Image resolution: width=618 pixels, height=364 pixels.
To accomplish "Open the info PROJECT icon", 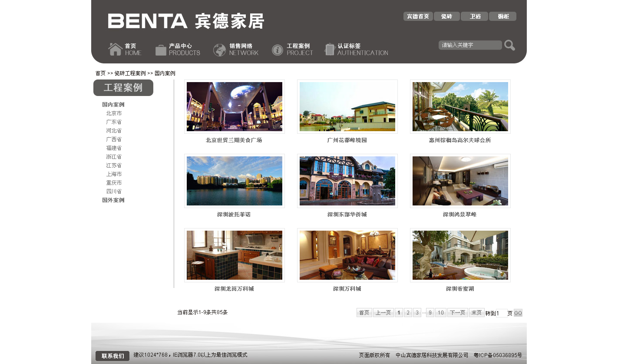I will (278, 50).
